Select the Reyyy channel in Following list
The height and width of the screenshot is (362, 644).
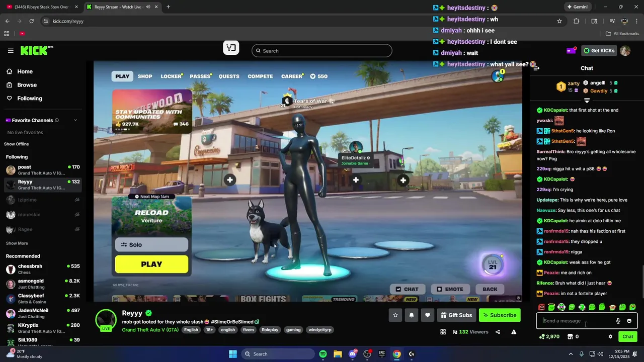43,185
